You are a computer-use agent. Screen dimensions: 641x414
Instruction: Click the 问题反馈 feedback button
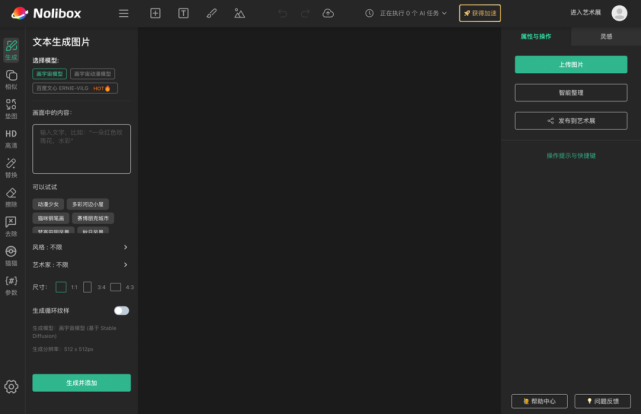coord(603,401)
